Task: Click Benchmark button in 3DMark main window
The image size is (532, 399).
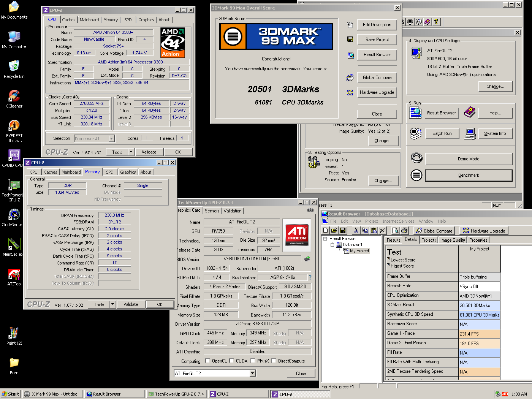Action: click(469, 175)
